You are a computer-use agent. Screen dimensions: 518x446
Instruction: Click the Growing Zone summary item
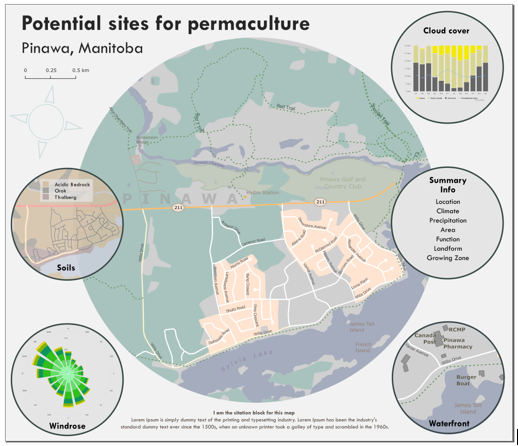tap(448, 258)
